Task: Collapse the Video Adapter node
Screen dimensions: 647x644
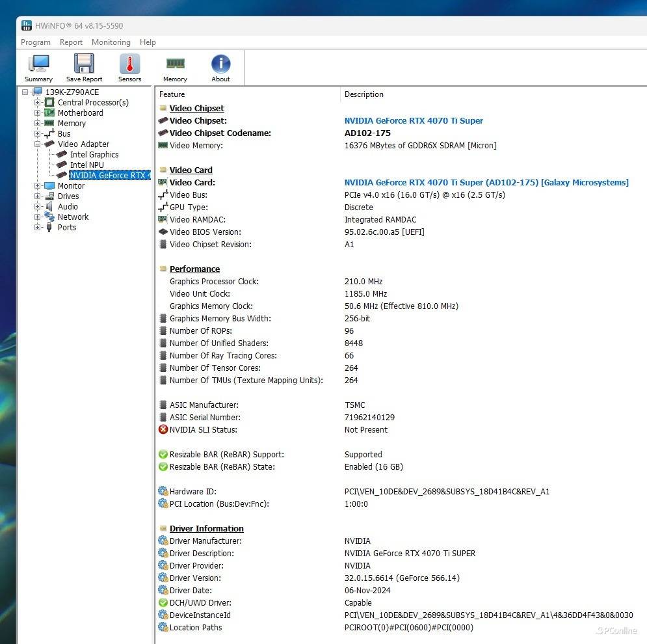Action: pyautogui.click(x=38, y=144)
